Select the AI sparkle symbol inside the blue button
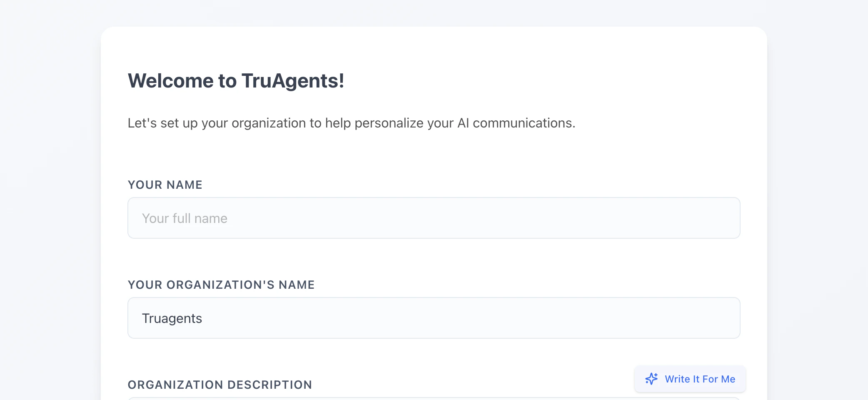The width and height of the screenshot is (868, 400). [x=651, y=379]
